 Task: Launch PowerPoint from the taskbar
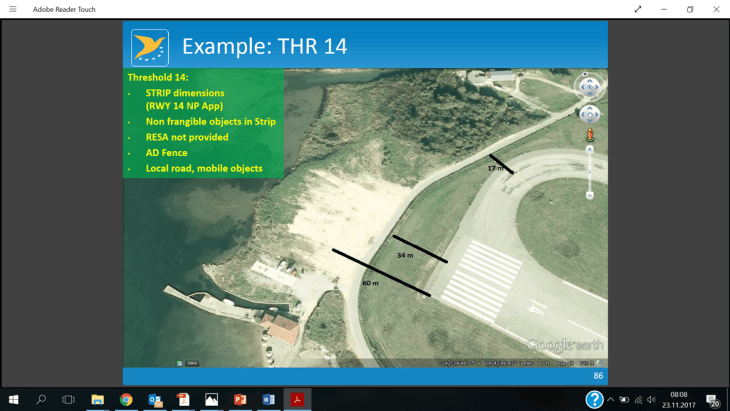[x=240, y=400]
